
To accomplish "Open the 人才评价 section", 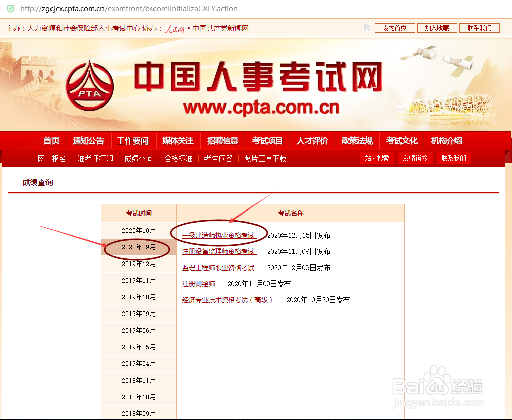I will (312, 141).
